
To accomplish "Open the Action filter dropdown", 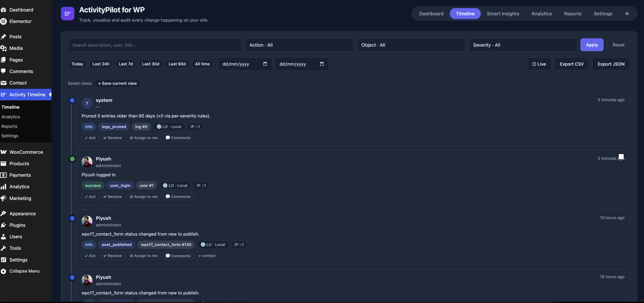I will [x=299, y=45].
